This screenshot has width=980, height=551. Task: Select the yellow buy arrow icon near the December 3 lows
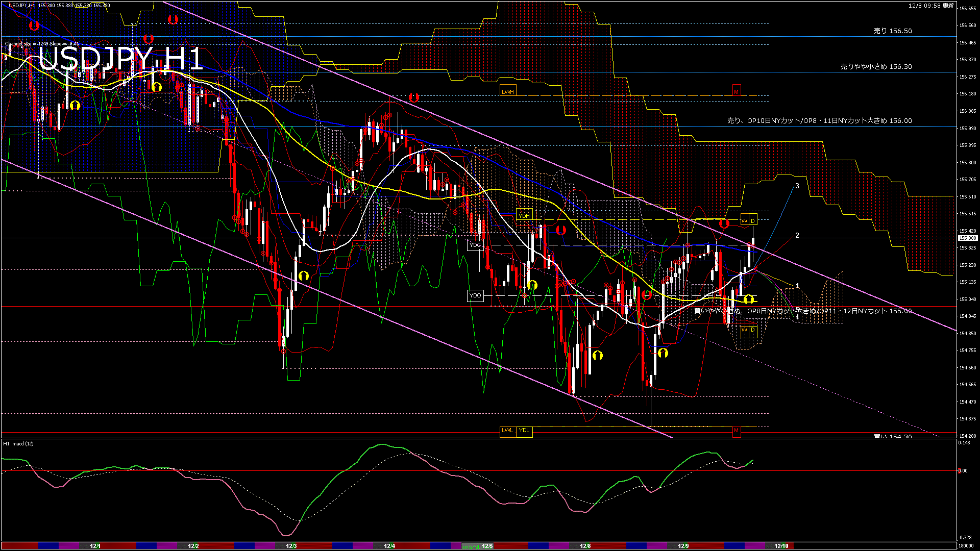(304, 275)
